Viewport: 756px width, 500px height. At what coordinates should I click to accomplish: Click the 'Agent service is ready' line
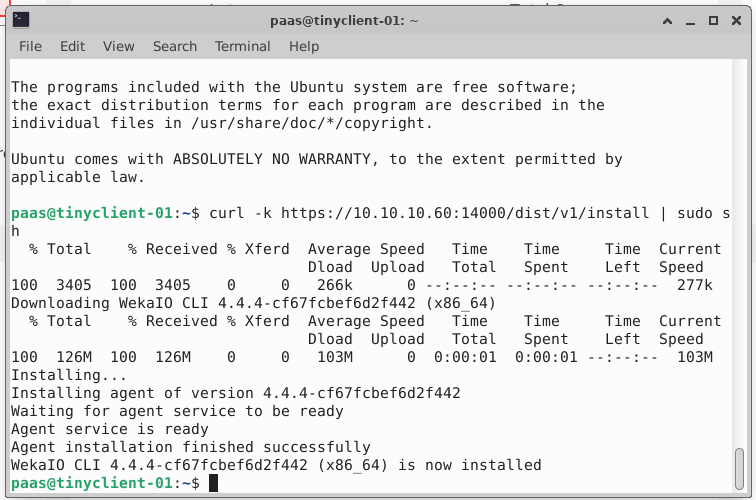click(x=109, y=429)
